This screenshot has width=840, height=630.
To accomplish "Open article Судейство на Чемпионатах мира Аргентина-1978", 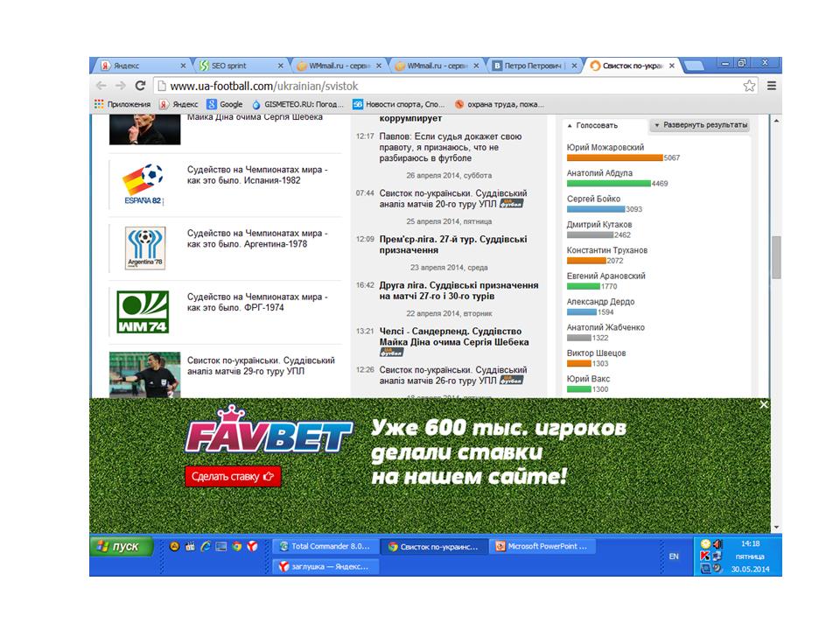I will coord(257,239).
